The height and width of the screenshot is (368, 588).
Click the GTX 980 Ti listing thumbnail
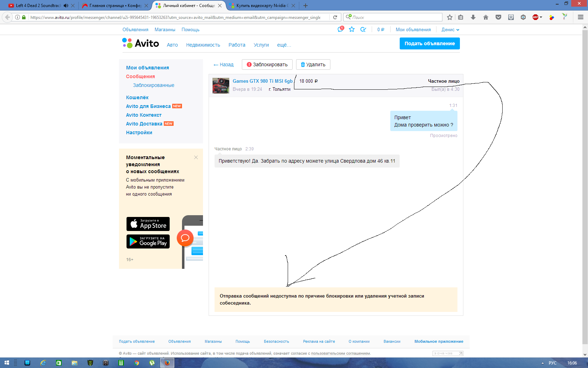221,86
